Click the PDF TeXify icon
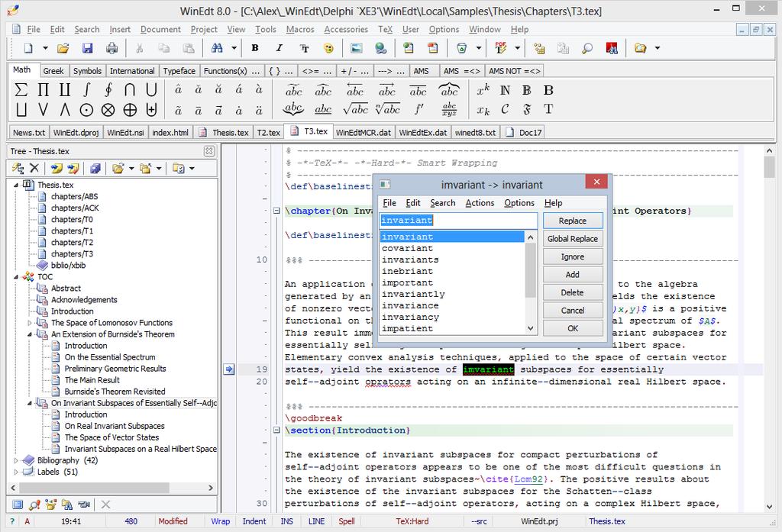Screen dimensions: 782x532 pyautogui.click(x=500, y=48)
